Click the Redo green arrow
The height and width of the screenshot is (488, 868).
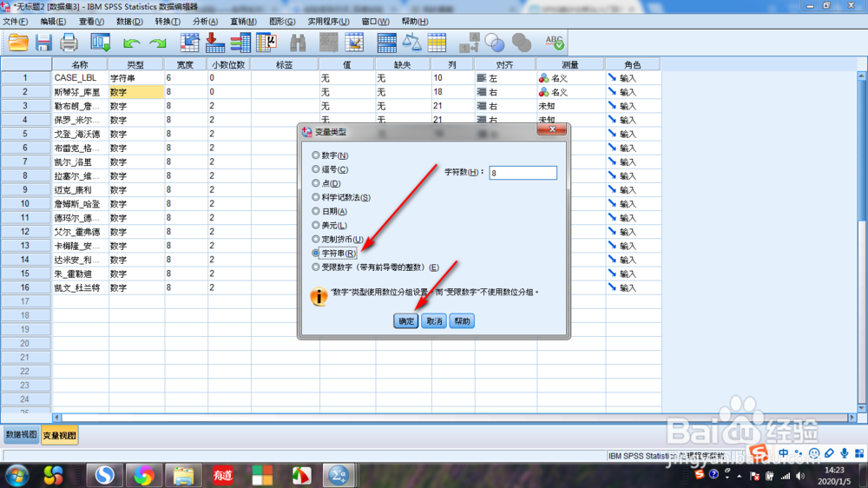158,43
